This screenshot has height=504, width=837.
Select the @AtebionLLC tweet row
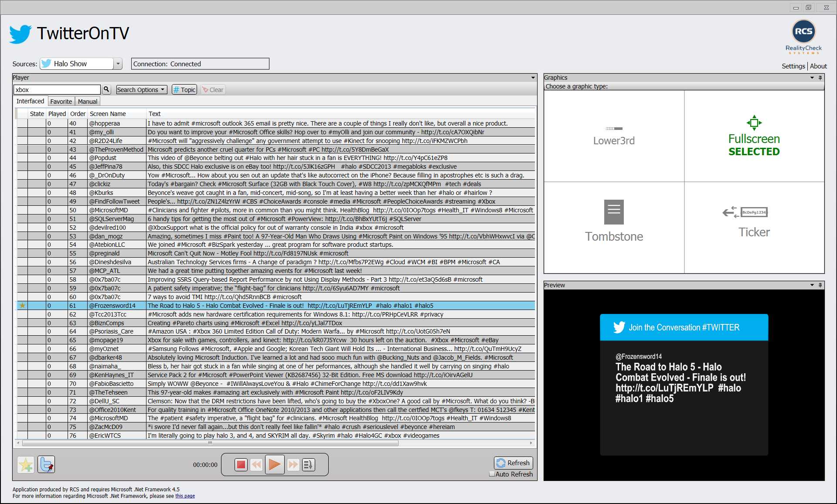pos(276,245)
